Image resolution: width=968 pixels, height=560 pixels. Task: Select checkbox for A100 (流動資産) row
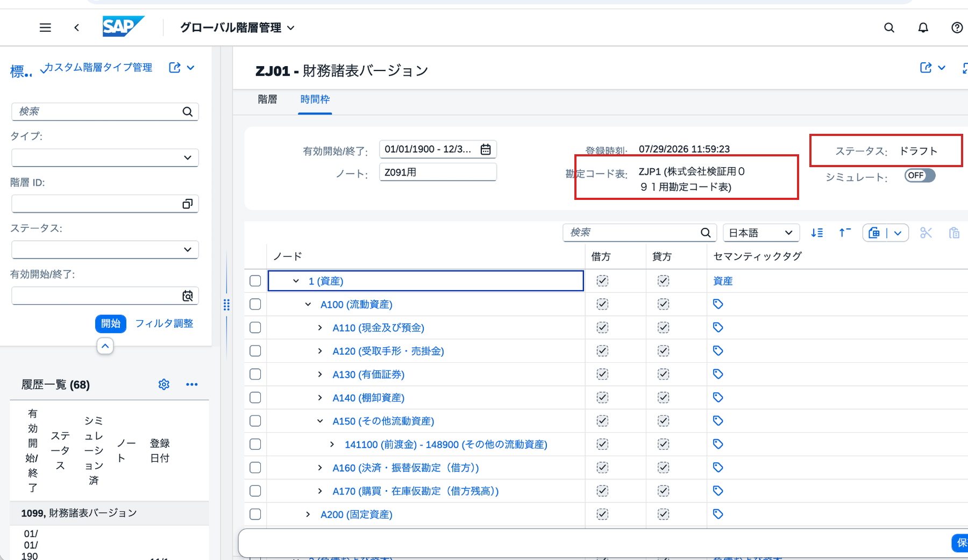(255, 304)
